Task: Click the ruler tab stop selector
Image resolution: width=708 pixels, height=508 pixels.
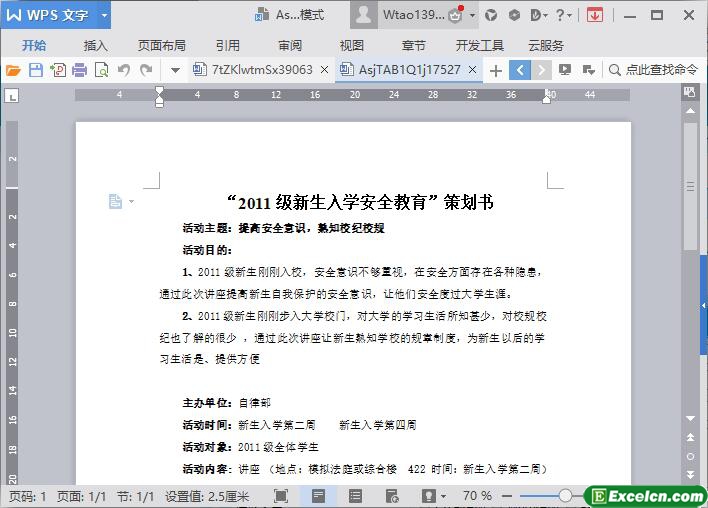Action: (11, 96)
